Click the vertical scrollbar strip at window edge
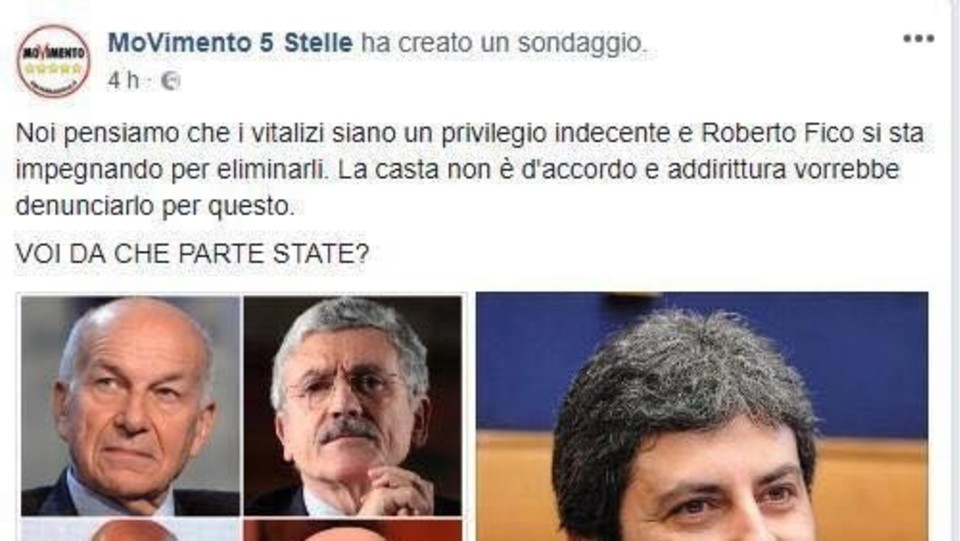 pos(956,270)
